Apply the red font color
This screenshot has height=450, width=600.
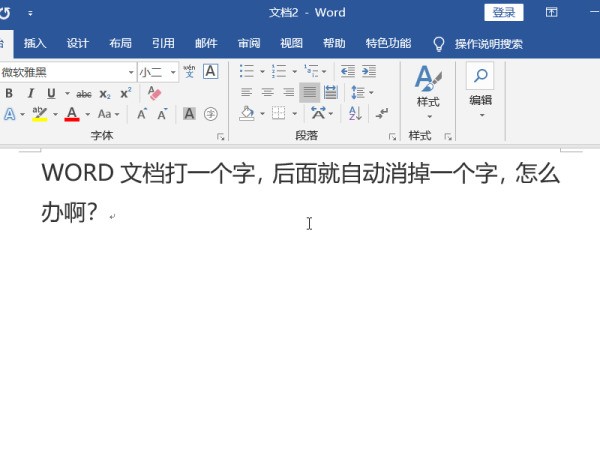71,114
